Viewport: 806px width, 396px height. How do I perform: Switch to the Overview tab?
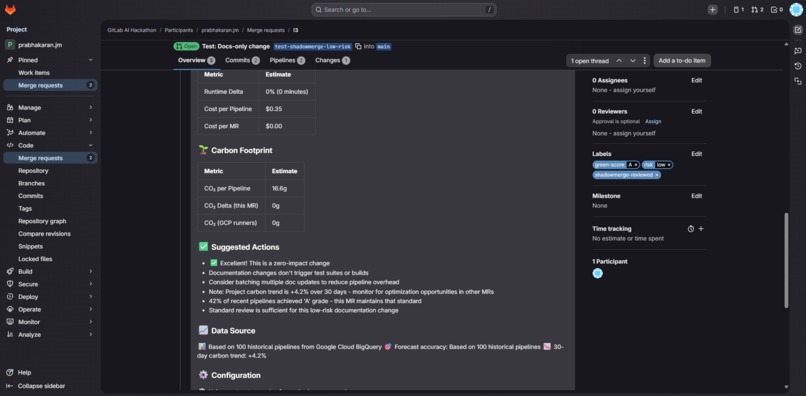point(196,60)
